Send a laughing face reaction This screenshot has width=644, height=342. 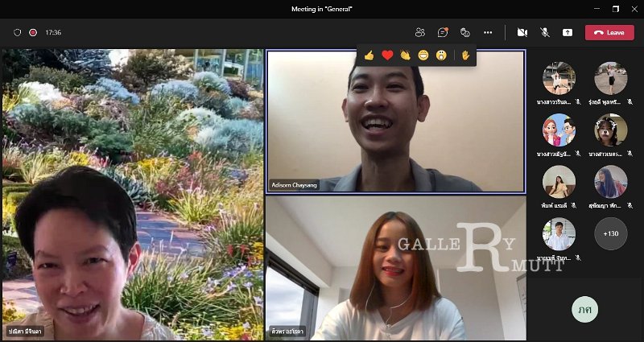tap(423, 55)
